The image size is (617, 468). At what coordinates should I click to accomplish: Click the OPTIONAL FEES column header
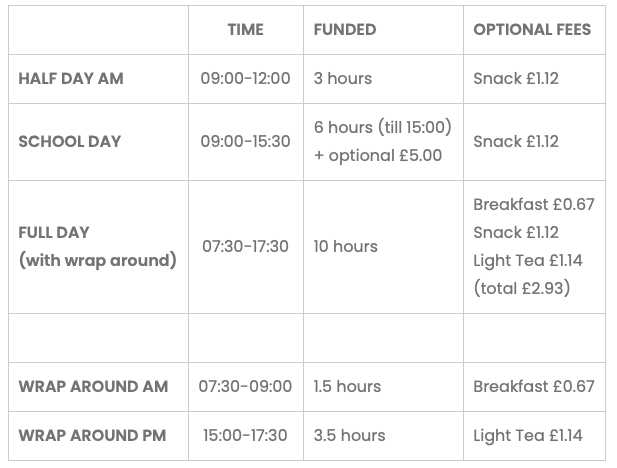[532, 30]
